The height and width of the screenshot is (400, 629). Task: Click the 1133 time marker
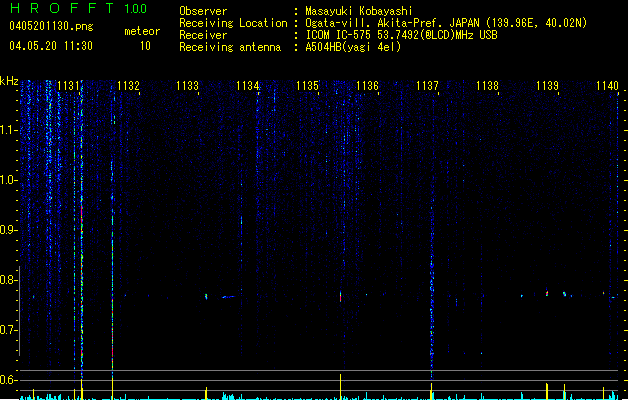188,86
